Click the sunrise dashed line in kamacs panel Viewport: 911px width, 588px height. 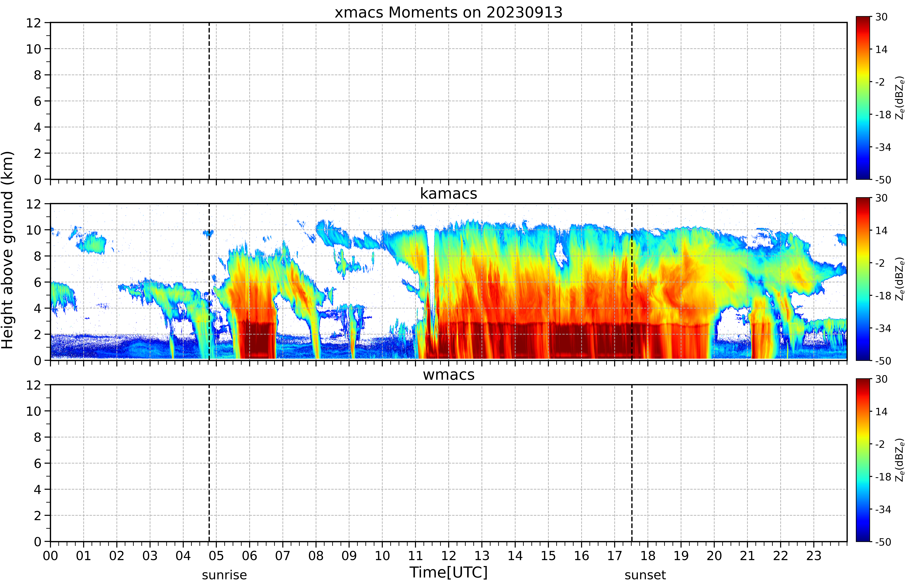coord(209,282)
